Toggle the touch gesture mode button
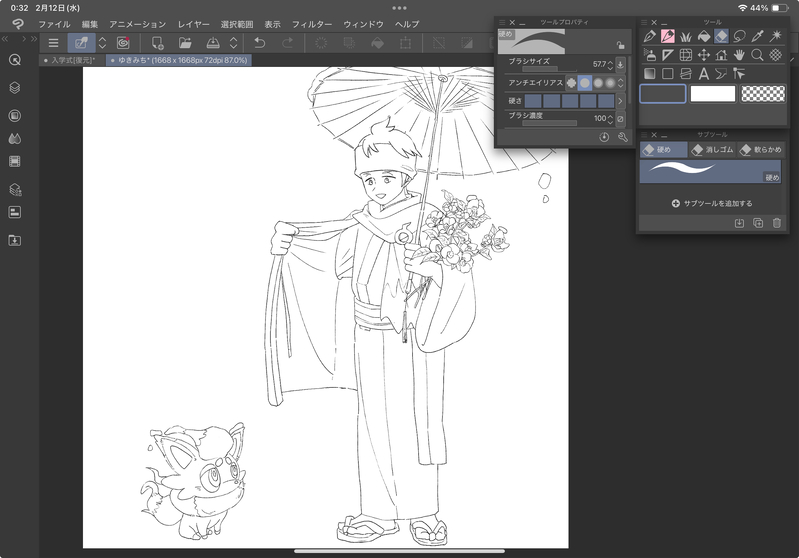 (x=82, y=43)
